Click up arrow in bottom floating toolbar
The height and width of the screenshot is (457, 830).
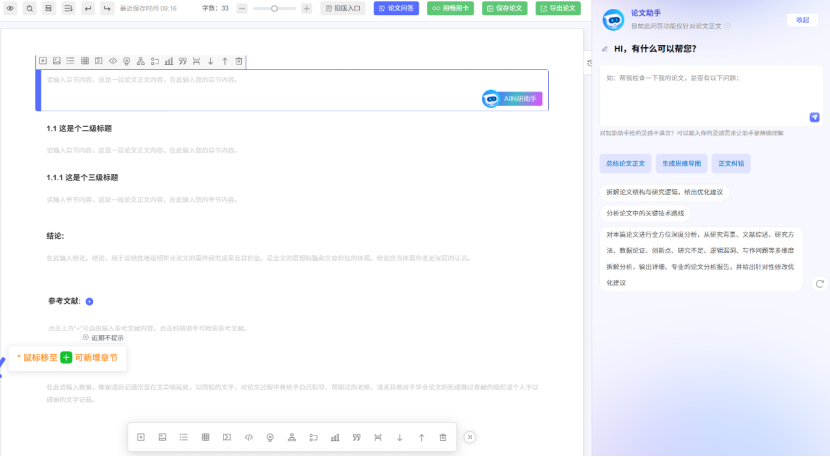coord(421,437)
